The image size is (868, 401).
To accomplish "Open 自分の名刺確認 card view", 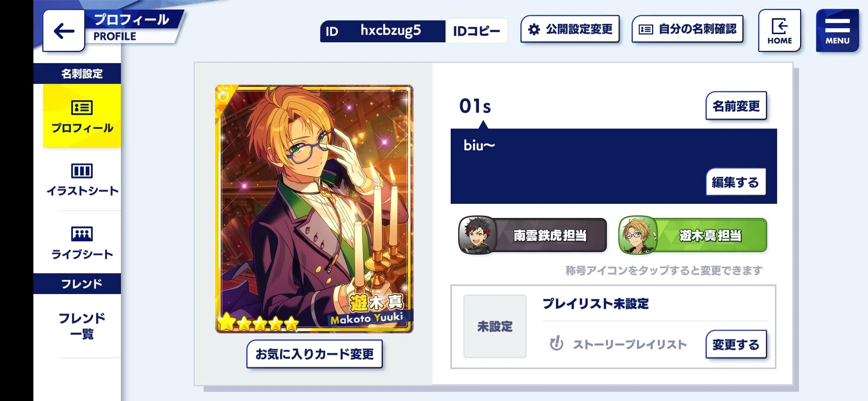I will [x=687, y=29].
